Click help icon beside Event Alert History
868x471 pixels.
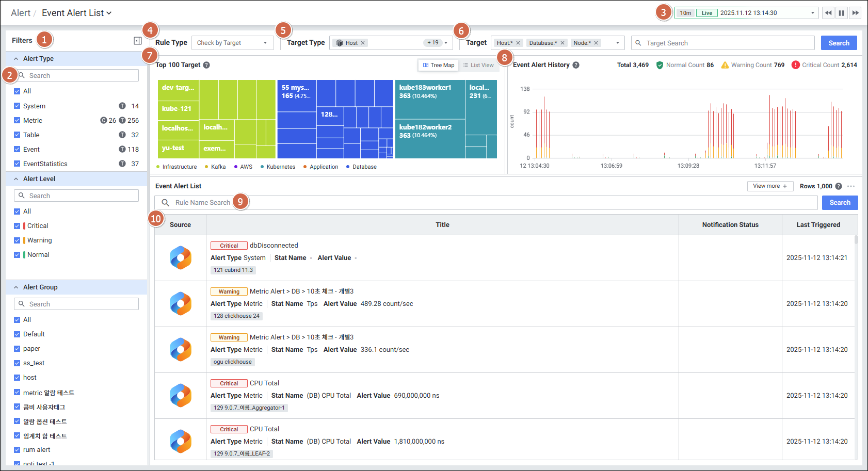coord(576,65)
